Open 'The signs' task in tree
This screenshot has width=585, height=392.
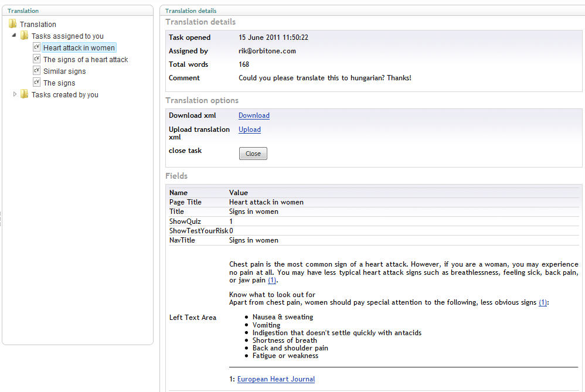click(59, 83)
